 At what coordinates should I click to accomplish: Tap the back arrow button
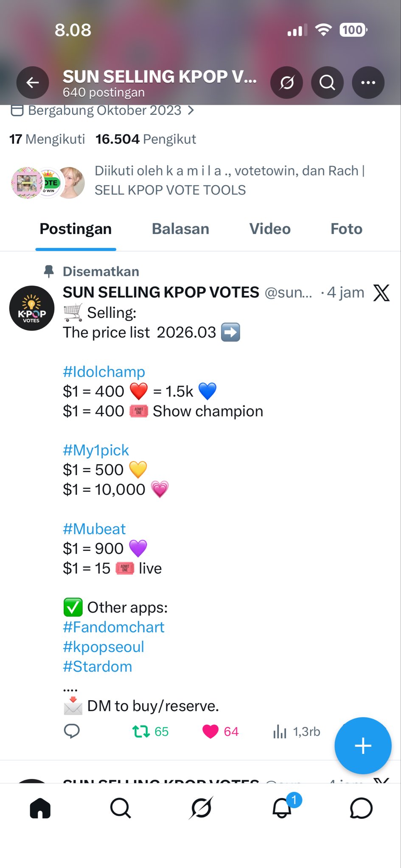[x=33, y=83]
